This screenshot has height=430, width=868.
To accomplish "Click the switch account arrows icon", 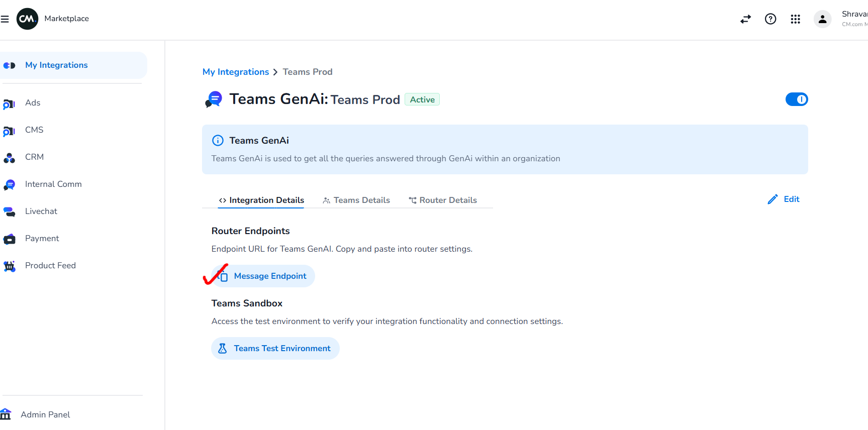I will click(x=745, y=19).
